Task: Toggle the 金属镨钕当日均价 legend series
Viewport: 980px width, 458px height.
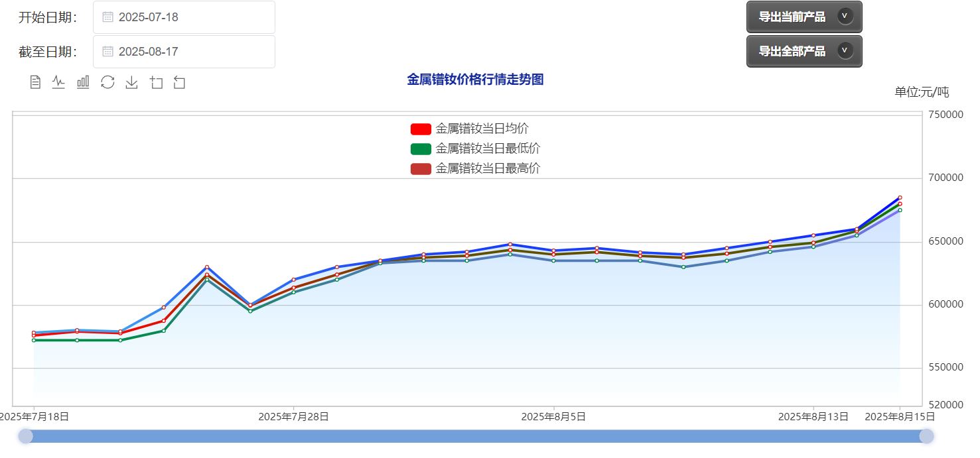Action: click(x=470, y=129)
